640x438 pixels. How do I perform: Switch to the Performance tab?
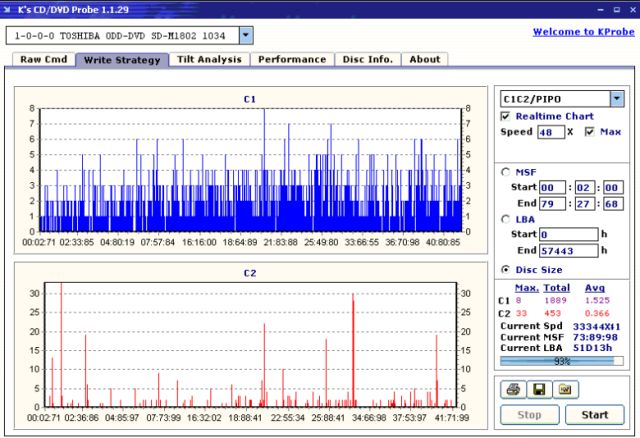292,60
